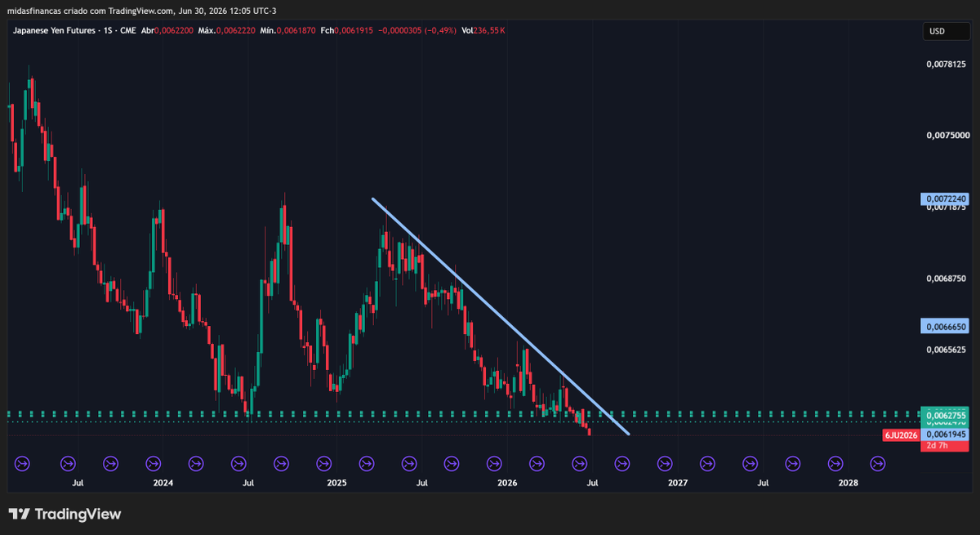
Task: Click the red 6JU2026 contract label
Action: coord(901,435)
